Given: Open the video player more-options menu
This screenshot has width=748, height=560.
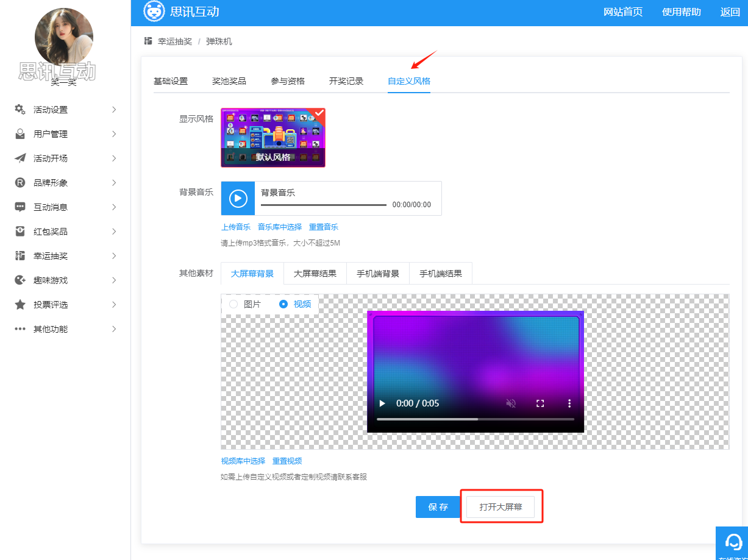Looking at the screenshot, I should [x=569, y=403].
